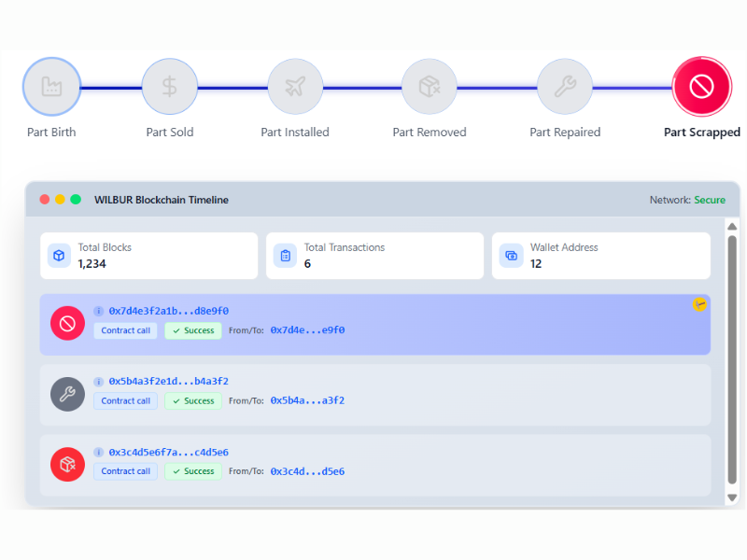Click the Part Repaired label
Viewport: 747px width, 560px height.
tap(565, 132)
